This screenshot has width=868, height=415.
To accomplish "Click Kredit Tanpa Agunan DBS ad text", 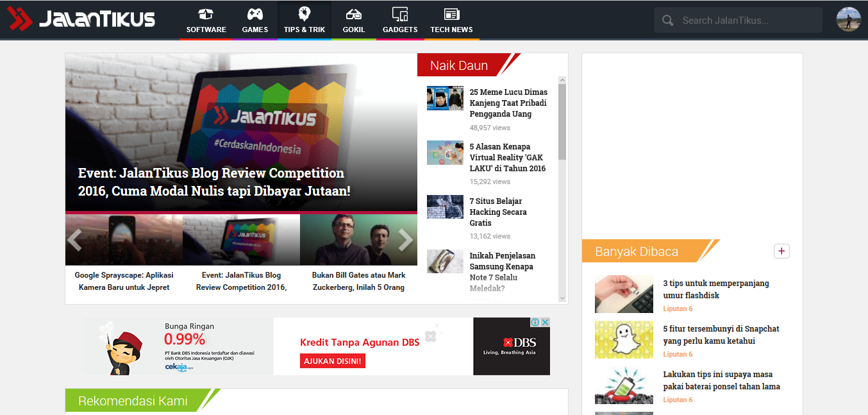I will [x=360, y=343].
